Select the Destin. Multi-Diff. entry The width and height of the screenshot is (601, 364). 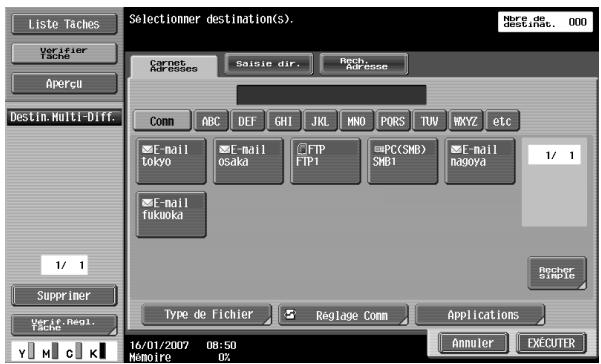click(64, 117)
